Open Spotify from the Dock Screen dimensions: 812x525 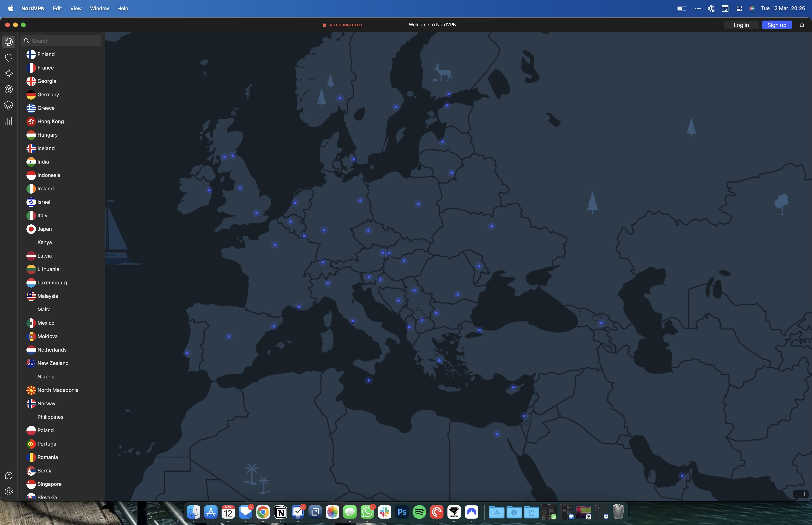[419, 512]
